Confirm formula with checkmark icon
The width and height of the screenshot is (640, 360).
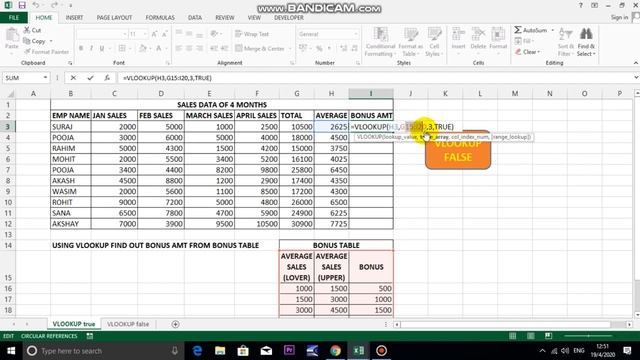(90, 78)
